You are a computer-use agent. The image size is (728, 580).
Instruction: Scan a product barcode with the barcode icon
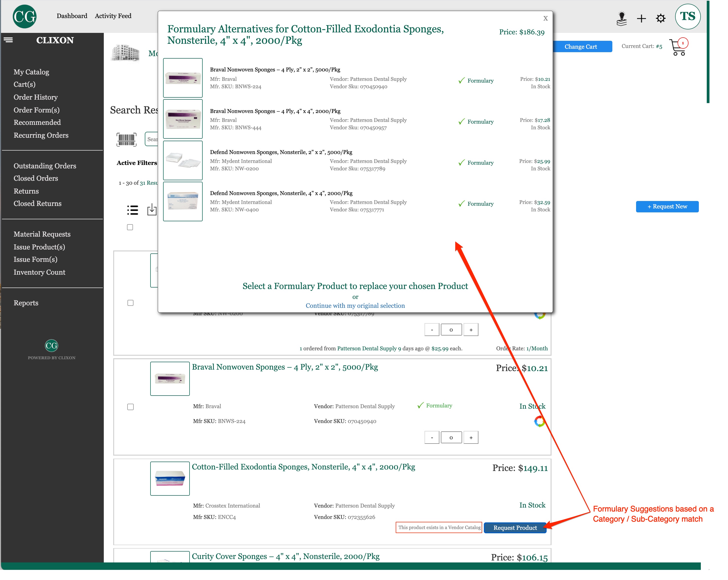[x=126, y=139]
